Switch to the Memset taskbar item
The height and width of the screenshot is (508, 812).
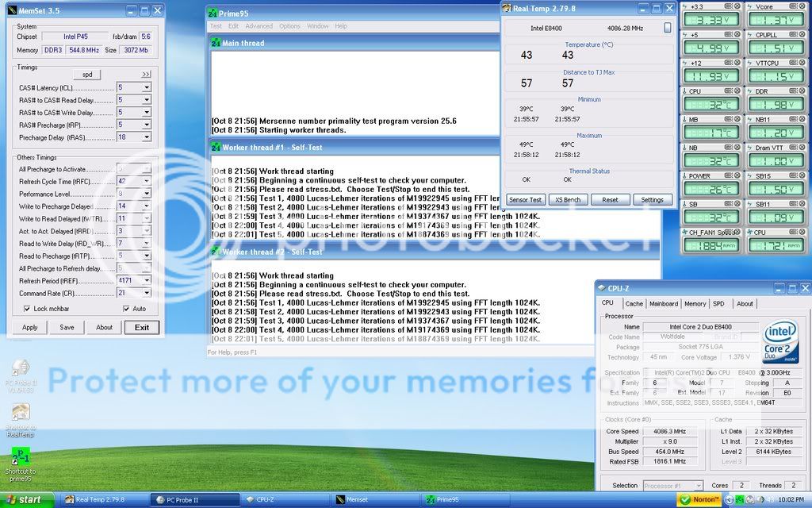tap(375, 500)
